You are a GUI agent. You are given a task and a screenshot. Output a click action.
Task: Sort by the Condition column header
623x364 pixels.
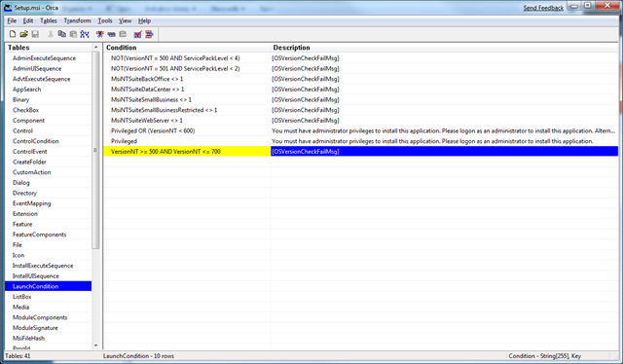click(x=187, y=48)
